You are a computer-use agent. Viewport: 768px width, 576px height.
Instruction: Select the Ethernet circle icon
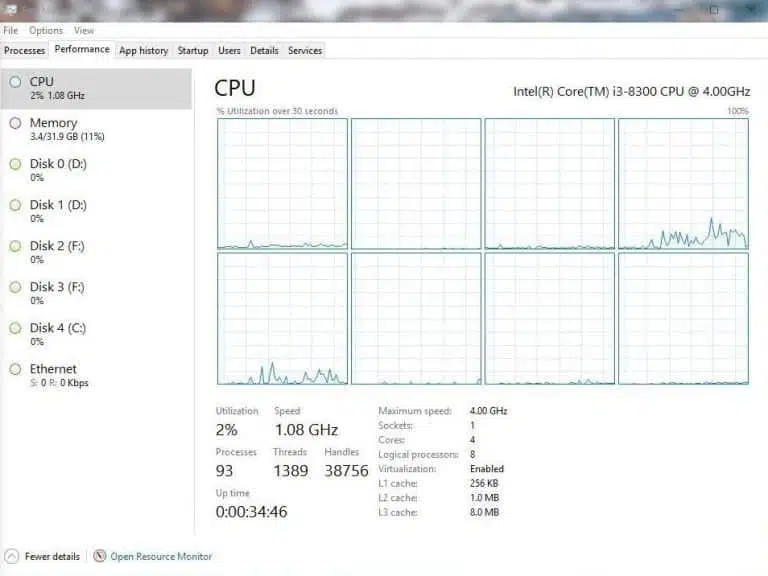coord(16,369)
